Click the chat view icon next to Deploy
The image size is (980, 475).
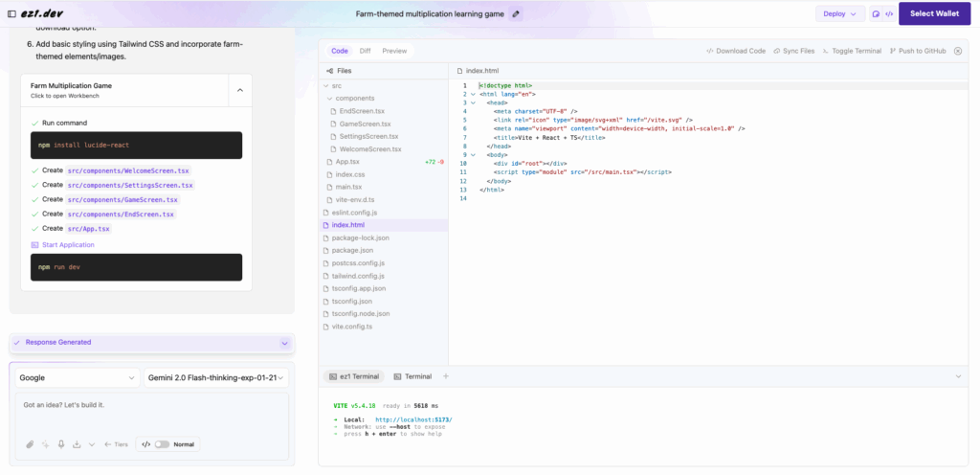(x=876, y=14)
